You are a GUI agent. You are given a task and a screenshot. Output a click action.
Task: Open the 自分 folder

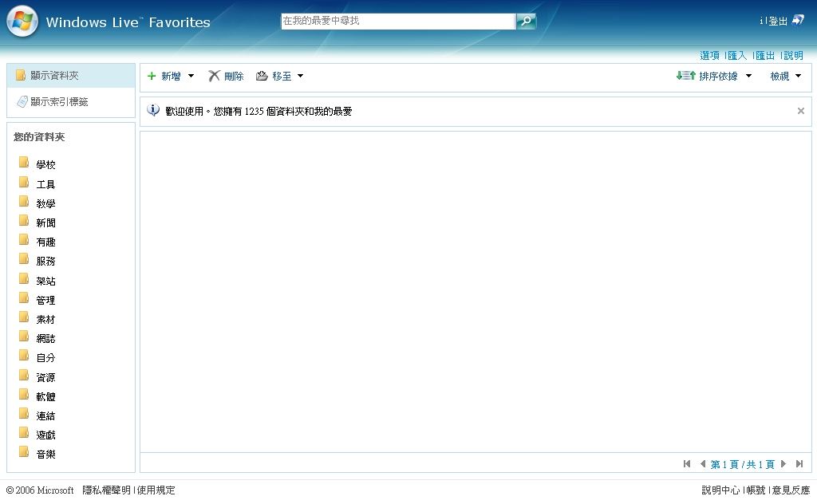click(x=45, y=358)
